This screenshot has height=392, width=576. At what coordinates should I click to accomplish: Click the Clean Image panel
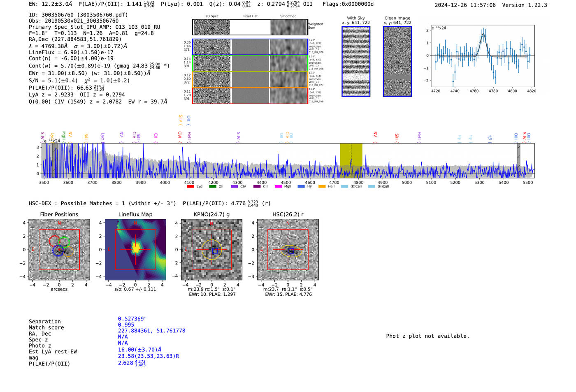pos(397,61)
